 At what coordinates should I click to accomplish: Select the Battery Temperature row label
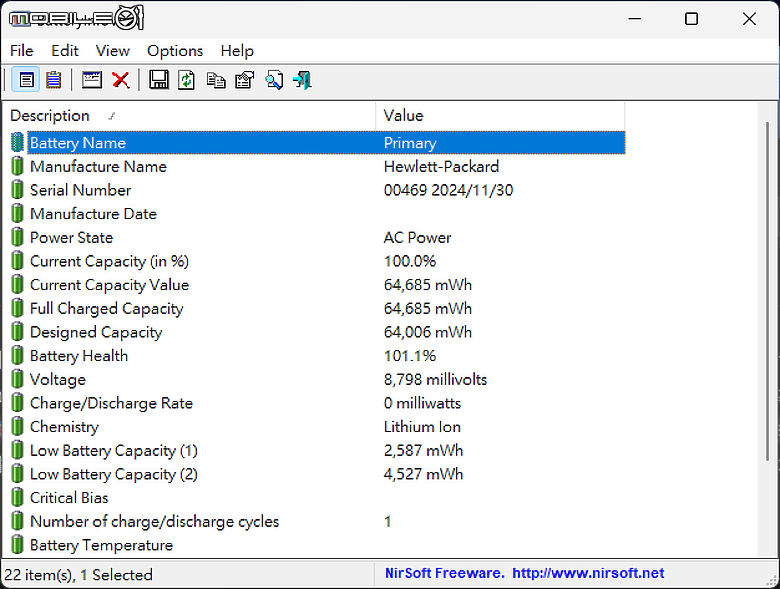pyautogui.click(x=101, y=545)
